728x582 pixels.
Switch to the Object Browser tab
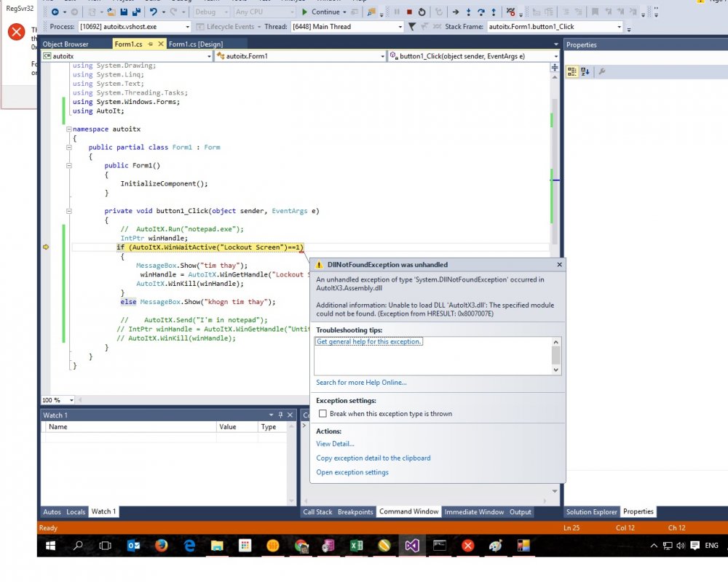[66, 44]
